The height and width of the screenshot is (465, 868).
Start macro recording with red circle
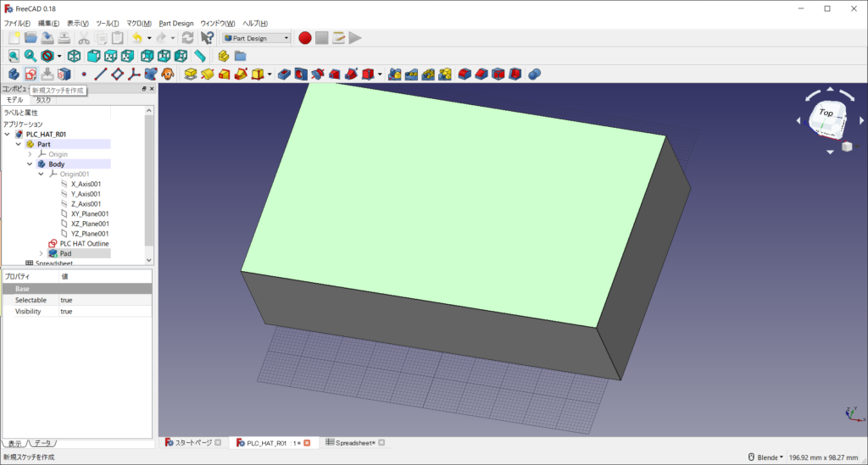[x=305, y=37]
